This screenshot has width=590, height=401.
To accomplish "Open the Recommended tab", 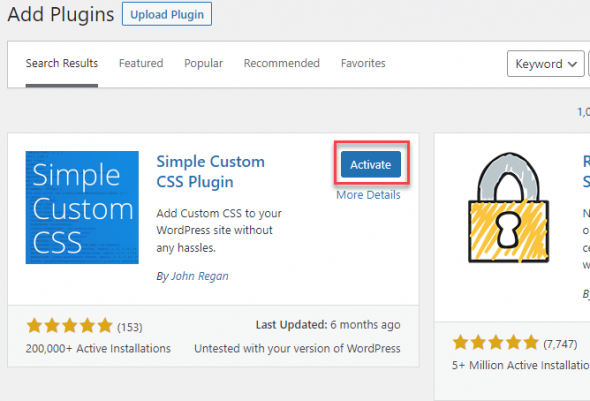I will pos(281,63).
